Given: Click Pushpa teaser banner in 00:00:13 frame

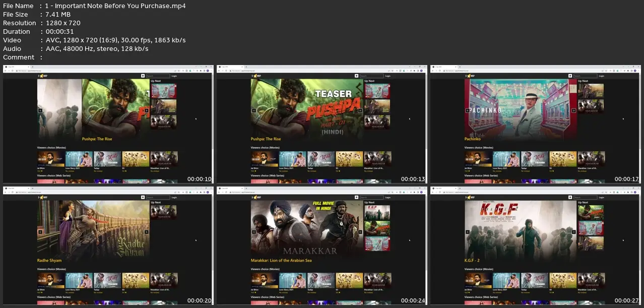Looking at the screenshot, I should 307,107.
